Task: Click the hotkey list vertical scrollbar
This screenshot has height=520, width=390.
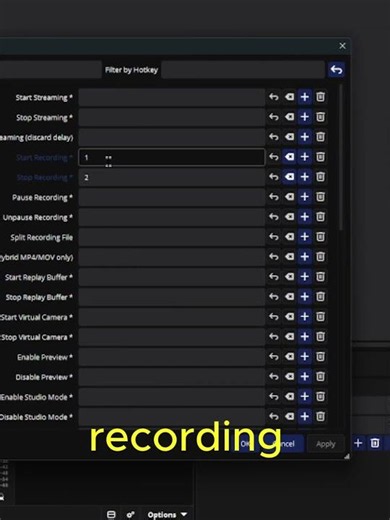Action: click(x=341, y=157)
